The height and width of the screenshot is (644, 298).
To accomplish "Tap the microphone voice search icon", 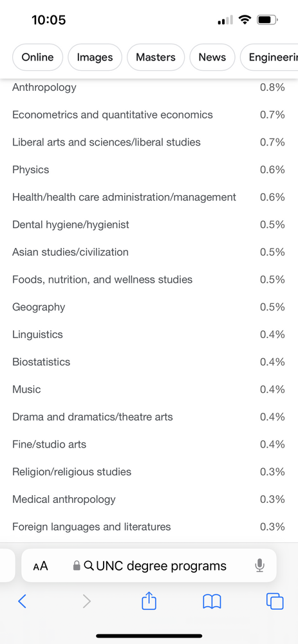I will tap(259, 566).
